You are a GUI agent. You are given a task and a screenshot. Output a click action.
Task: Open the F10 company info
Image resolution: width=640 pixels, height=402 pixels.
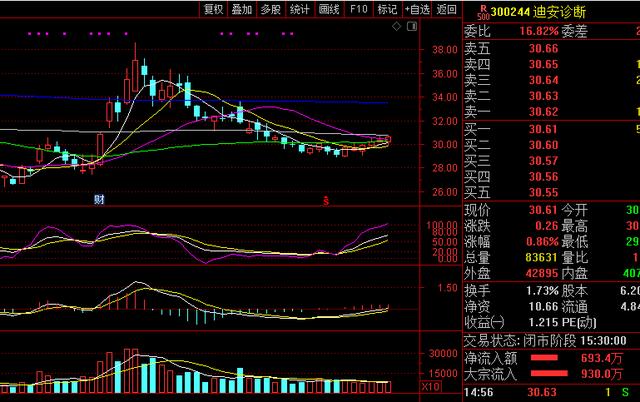point(359,9)
